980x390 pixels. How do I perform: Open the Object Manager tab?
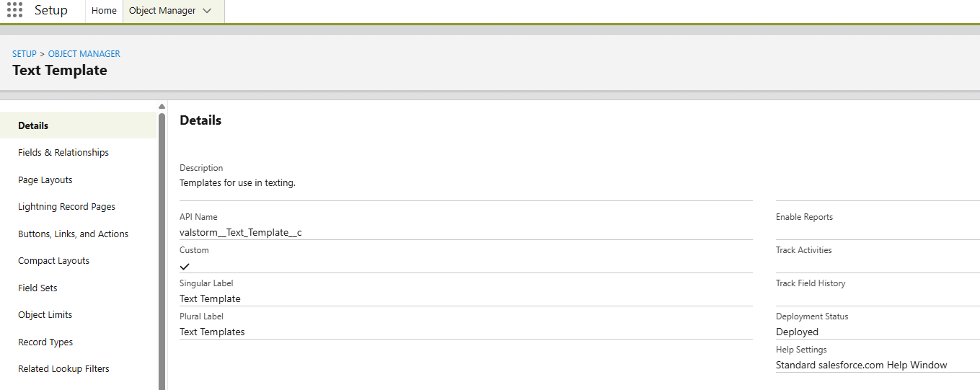tap(162, 11)
